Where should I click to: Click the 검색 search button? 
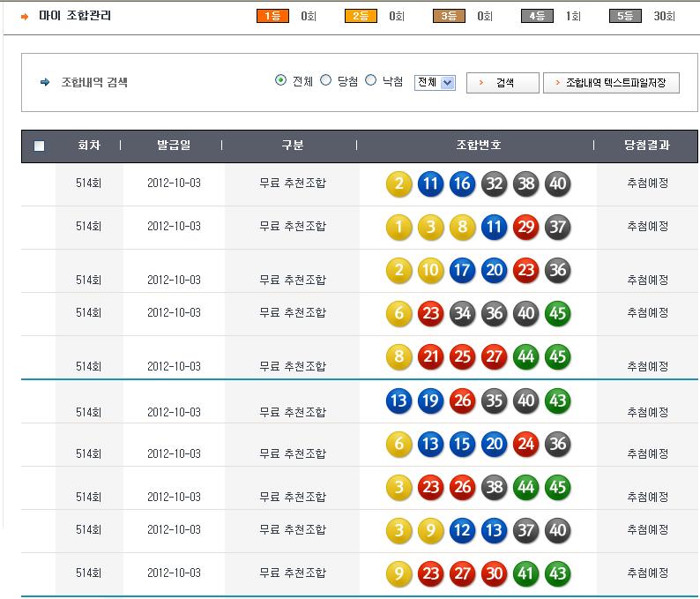click(x=503, y=82)
